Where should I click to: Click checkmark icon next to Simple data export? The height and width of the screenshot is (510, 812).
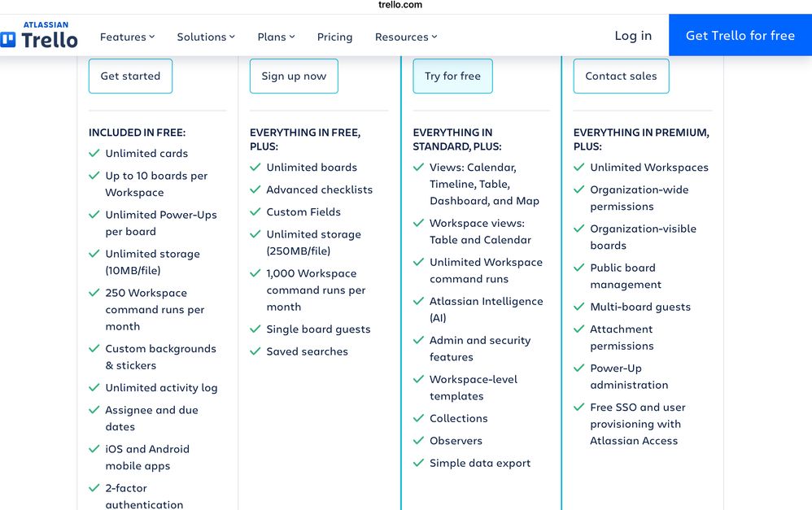tap(418, 463)
